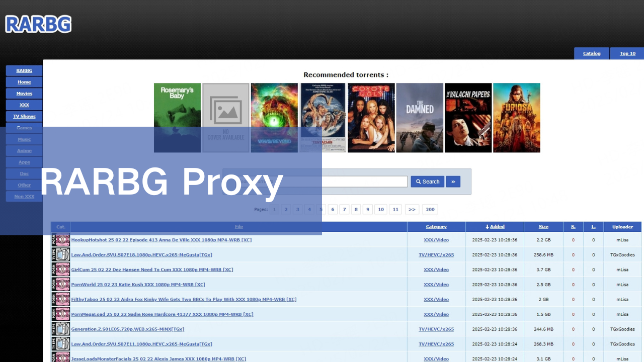This screenshot has height=362, width=644.
Task: Go to page 6
Action: coord(333,209)
